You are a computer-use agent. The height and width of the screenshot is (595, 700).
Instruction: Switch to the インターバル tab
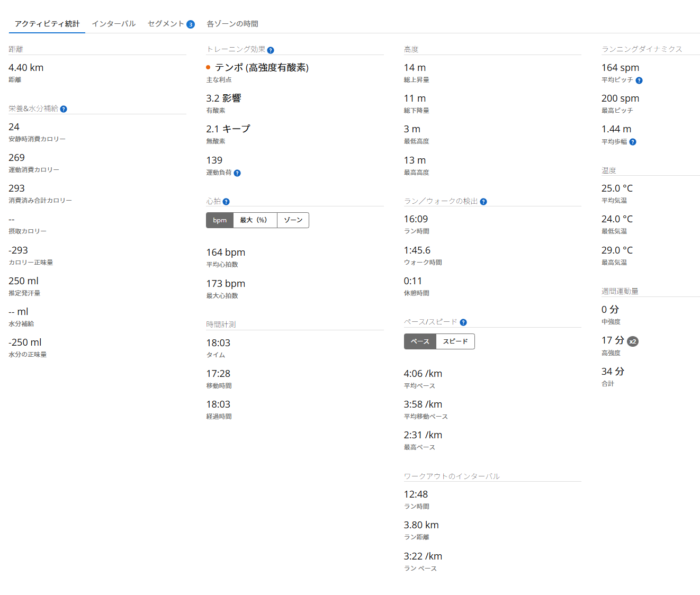pos(114,24)
